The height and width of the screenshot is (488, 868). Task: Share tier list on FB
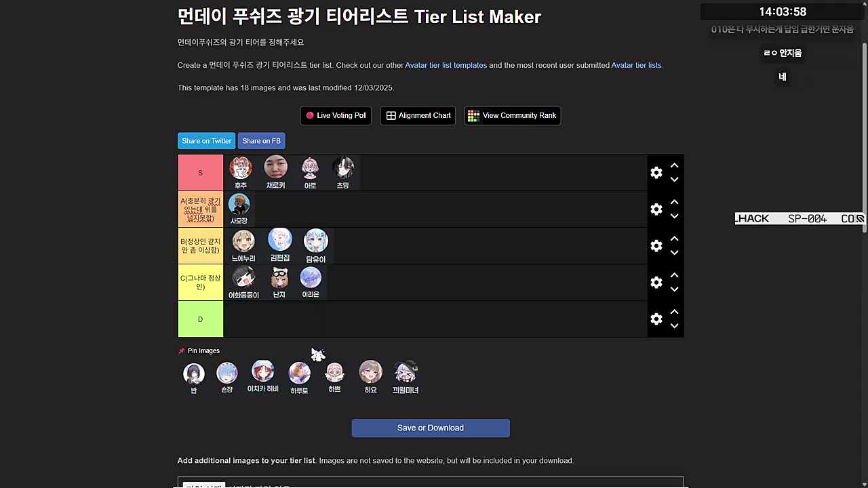(261, 141)
